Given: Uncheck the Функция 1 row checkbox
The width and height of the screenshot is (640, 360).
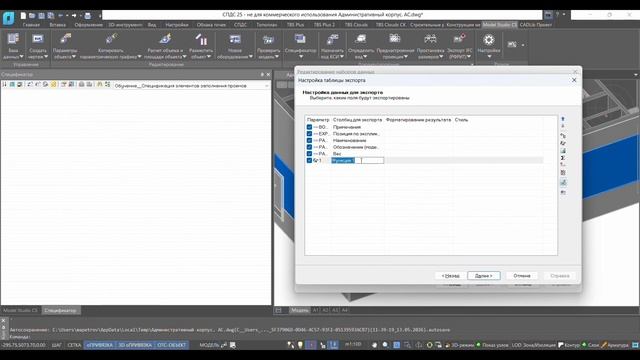Looking at the screenshot, I should coord(309,160).
